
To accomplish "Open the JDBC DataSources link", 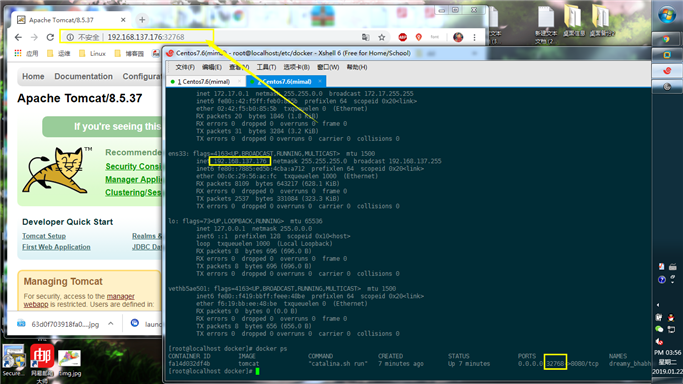I will click(147, 247).
